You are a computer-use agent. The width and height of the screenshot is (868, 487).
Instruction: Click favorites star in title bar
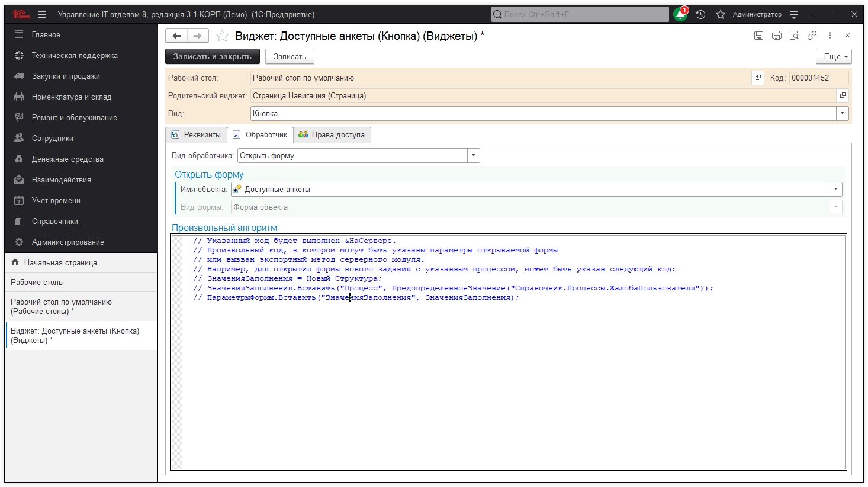[720, 15]
